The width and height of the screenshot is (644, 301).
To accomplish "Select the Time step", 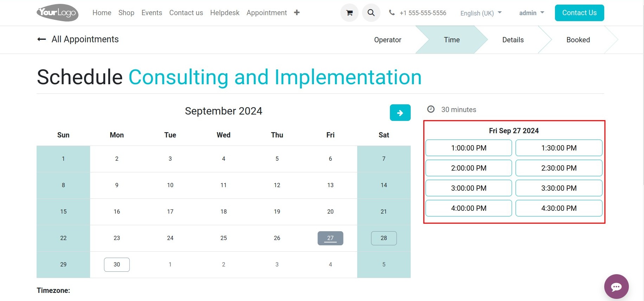I will (452, 40).
